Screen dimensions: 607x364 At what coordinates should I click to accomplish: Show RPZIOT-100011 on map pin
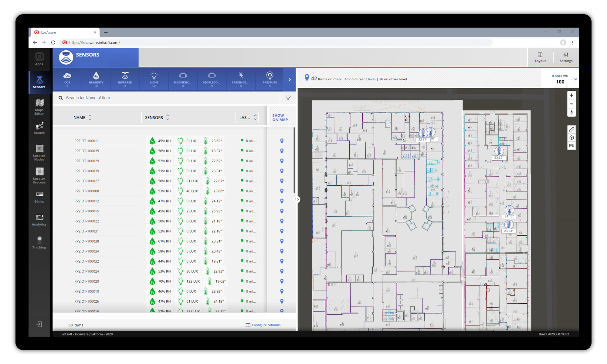282,141
